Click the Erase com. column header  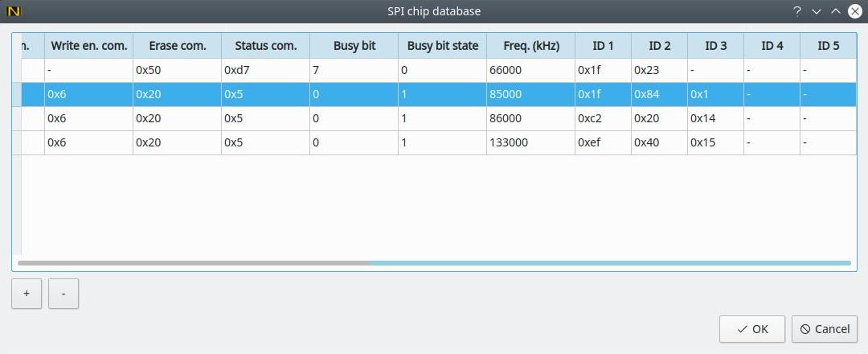(x=177, y=46)
